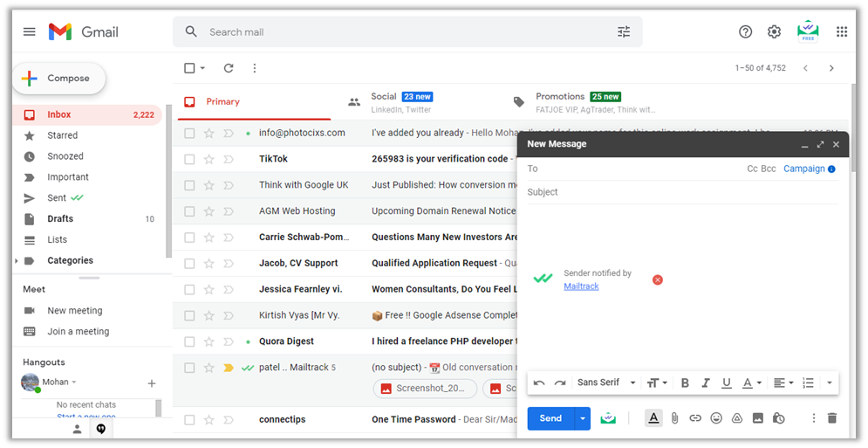Attach files with the paperclip icon

674,418
